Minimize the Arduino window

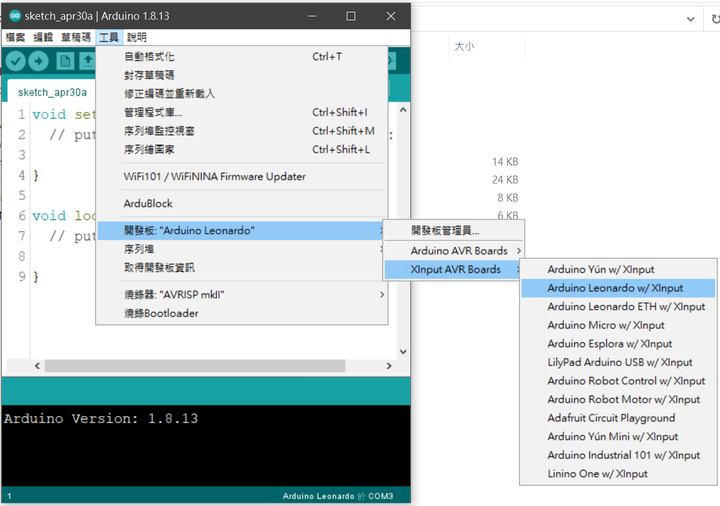[312, 16]
